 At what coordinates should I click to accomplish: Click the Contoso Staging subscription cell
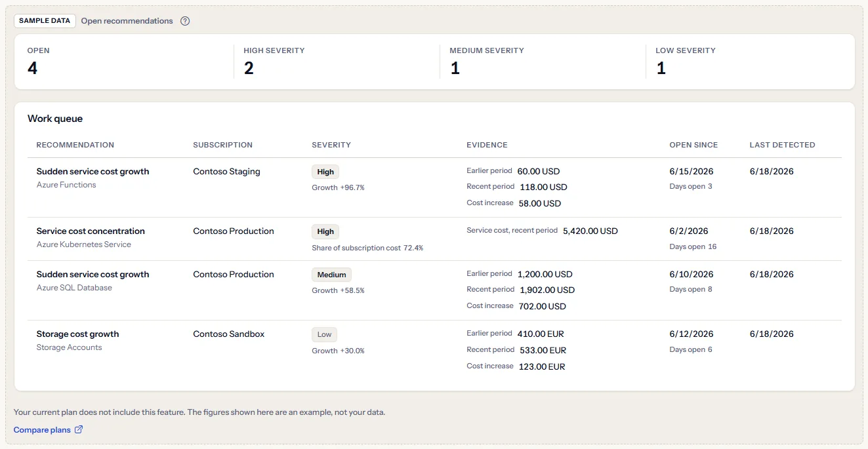227,172
